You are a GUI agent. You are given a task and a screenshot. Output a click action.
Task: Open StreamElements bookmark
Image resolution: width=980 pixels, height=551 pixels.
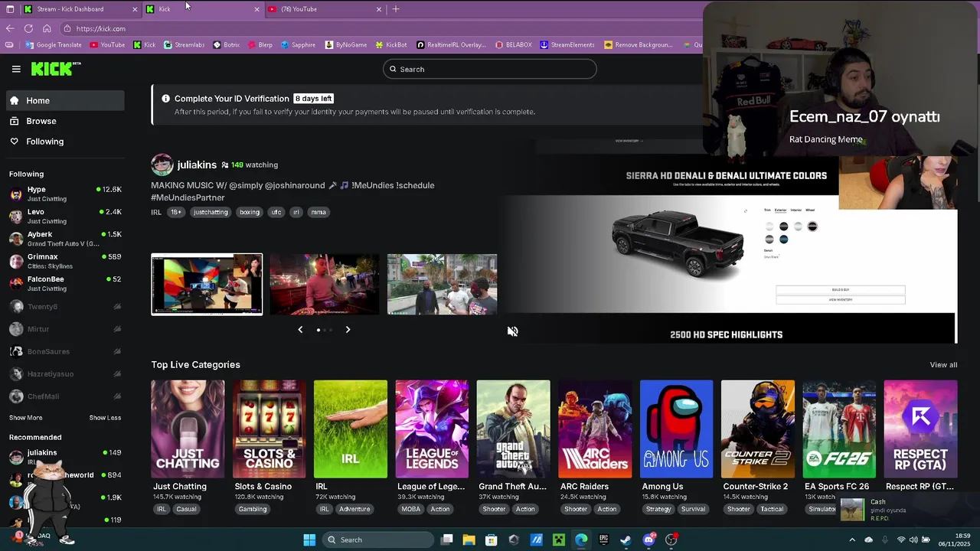pyautogui.click(x=567, y=45)
